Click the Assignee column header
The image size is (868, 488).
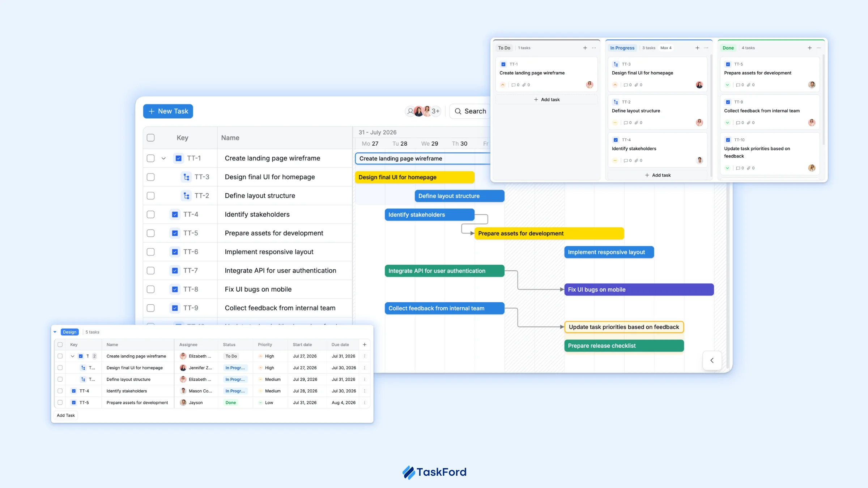pos(188,344)
